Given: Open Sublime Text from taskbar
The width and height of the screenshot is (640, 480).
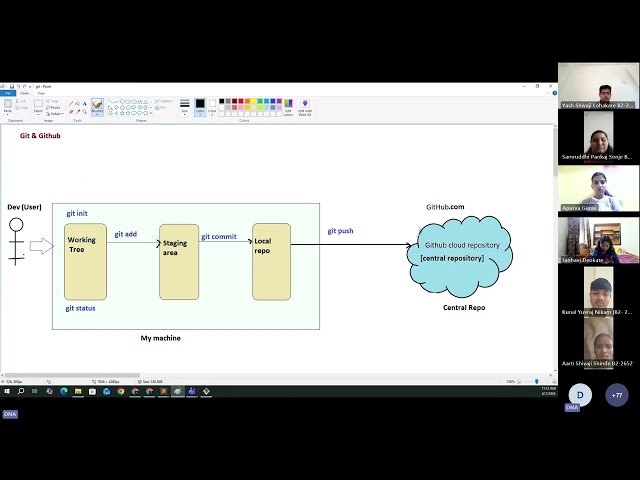Looking at the screenshot, I should click(163, 391).
